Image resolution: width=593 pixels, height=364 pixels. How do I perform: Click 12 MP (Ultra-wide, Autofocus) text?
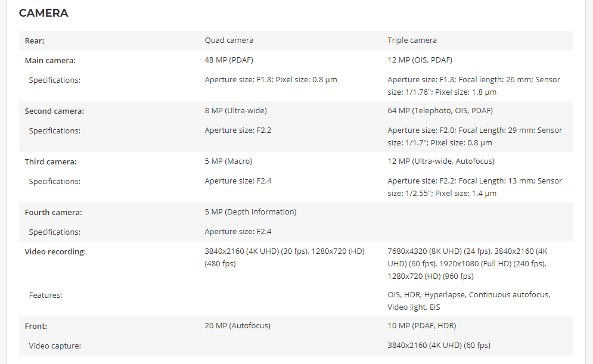(x=441, y=161)
